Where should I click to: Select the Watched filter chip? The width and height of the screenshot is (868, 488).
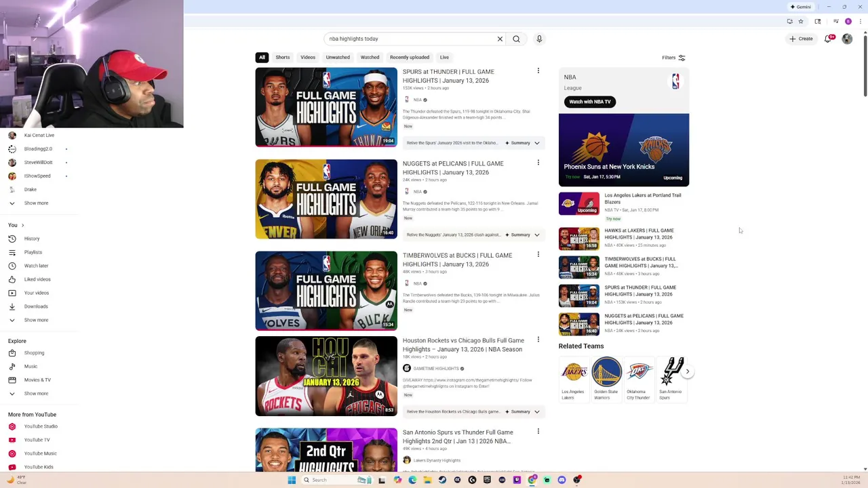click(x=370, y=58)
